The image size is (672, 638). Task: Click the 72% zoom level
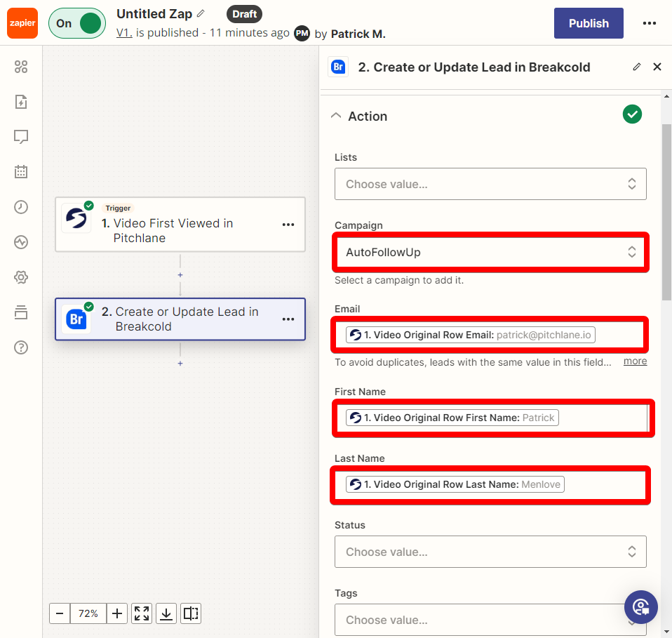[88, 613]
